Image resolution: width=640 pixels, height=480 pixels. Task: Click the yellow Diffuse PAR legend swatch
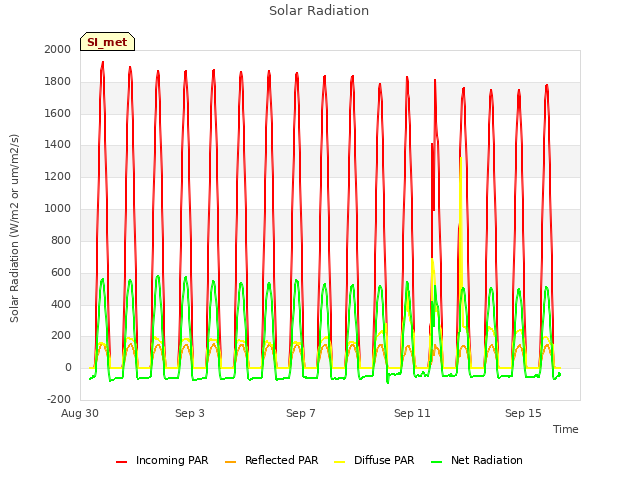[x=340, y=462]
